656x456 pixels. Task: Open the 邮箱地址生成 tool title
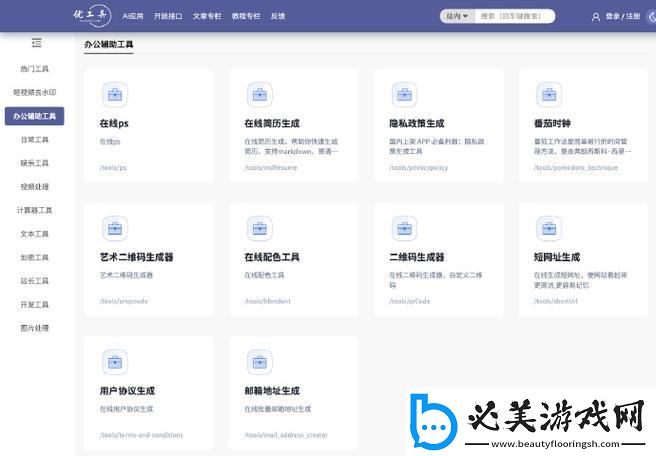(272, 391)
